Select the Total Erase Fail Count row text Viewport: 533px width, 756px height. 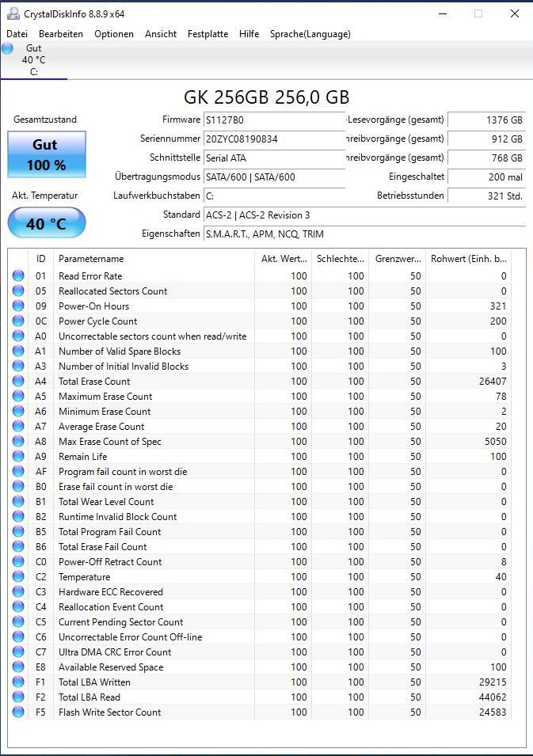(103, 547)
